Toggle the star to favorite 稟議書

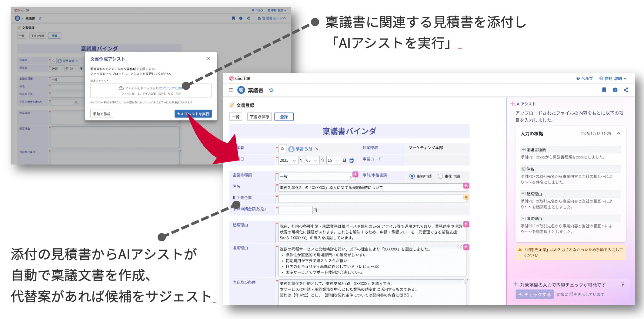pyautogui.click(x=271, y=90)
